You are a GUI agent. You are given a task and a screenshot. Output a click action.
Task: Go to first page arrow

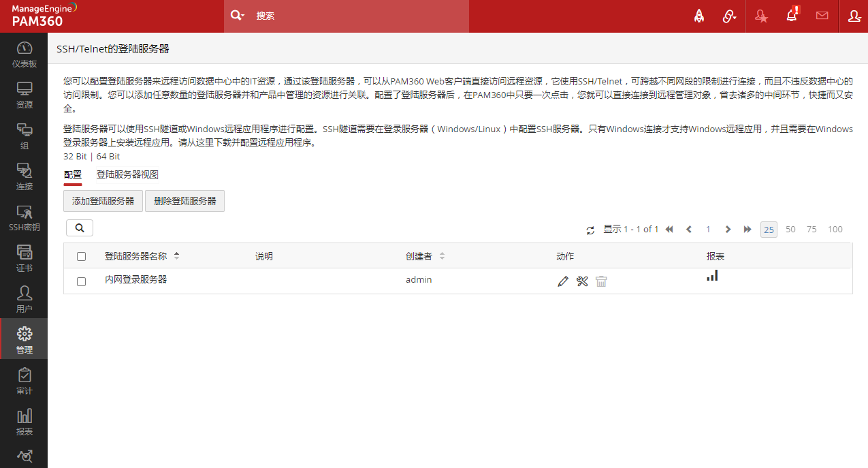(669, 230)
